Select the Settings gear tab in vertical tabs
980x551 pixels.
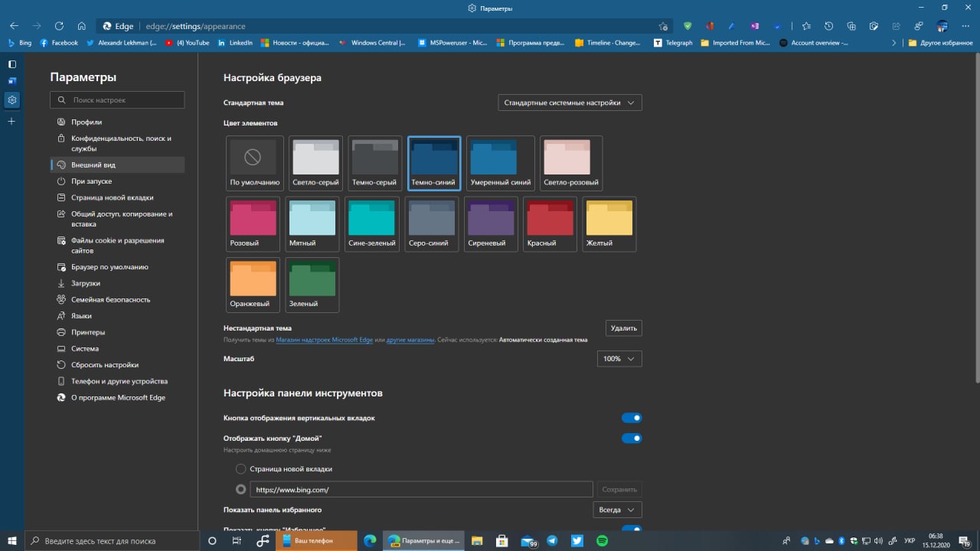click(x=11, y=99)
